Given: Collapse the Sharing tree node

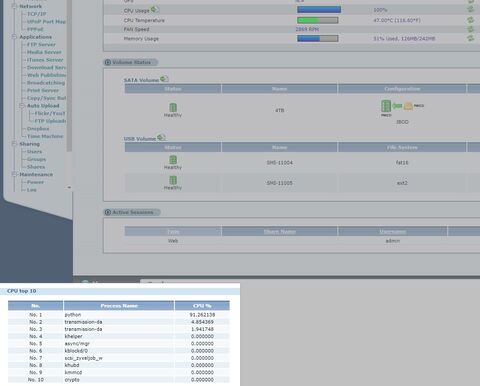Looking at the screenshot, I should pyautogui.click(x=14, y=144).
